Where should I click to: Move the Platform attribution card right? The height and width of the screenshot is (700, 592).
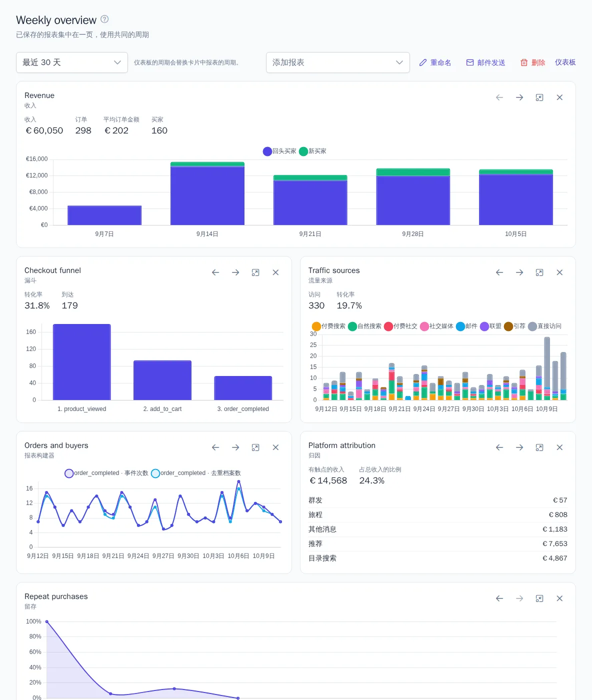coord(519,447)
